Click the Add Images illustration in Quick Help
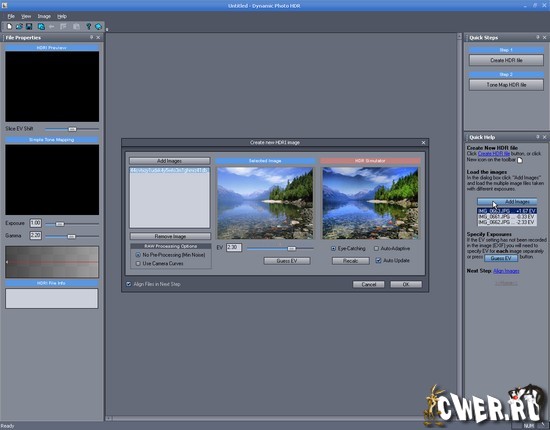 pos(507,202)
